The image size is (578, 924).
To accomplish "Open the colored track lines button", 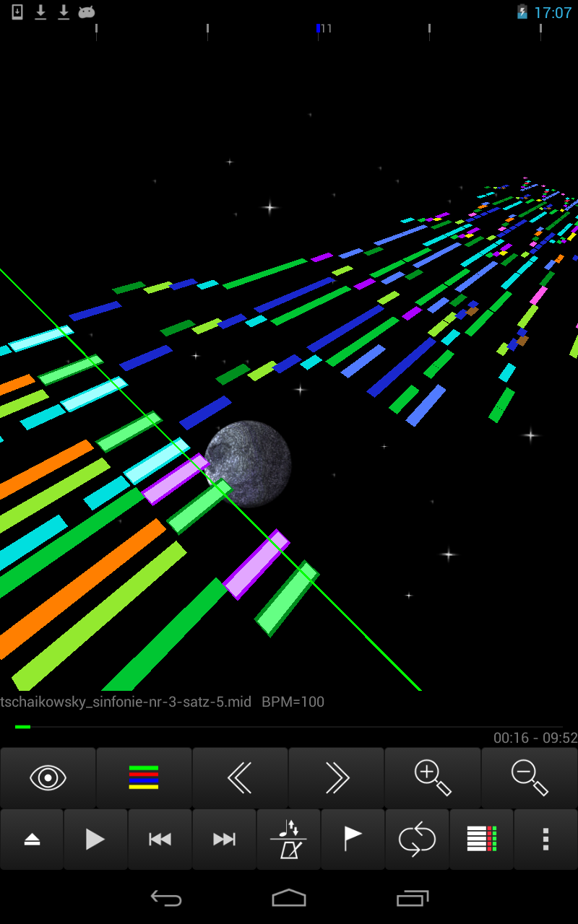I will (x=144, y=777).
